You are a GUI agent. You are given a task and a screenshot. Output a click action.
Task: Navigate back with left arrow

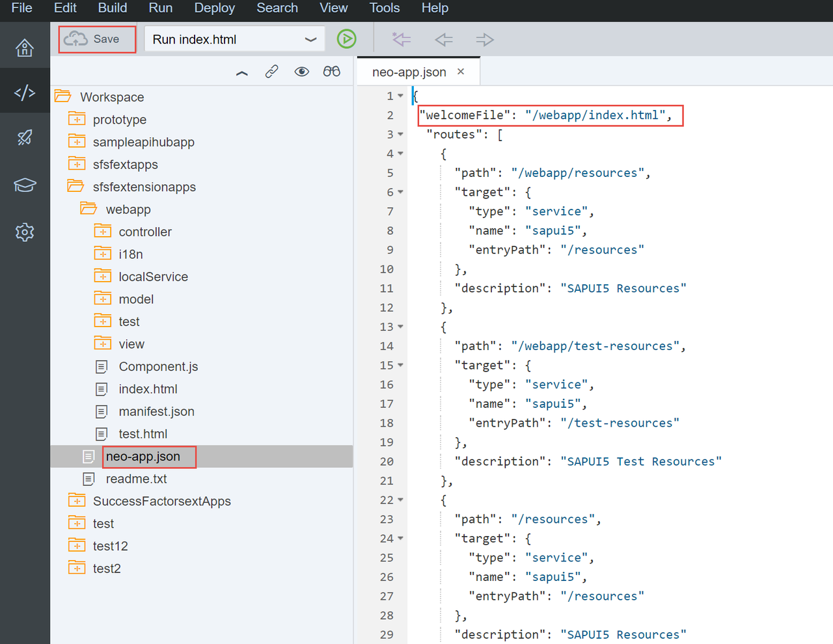(444, 40)
